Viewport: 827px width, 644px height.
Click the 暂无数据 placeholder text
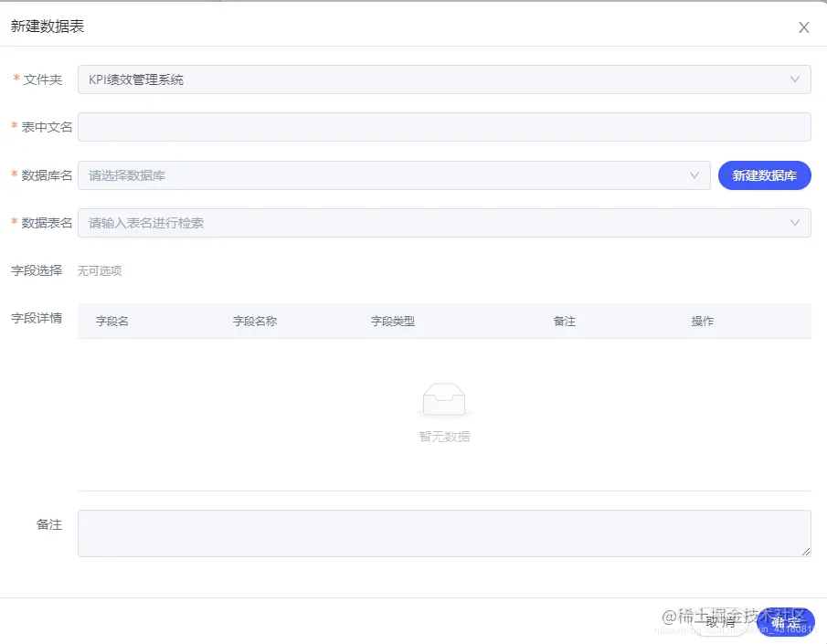pyautogui.click(x=444, y=437)
